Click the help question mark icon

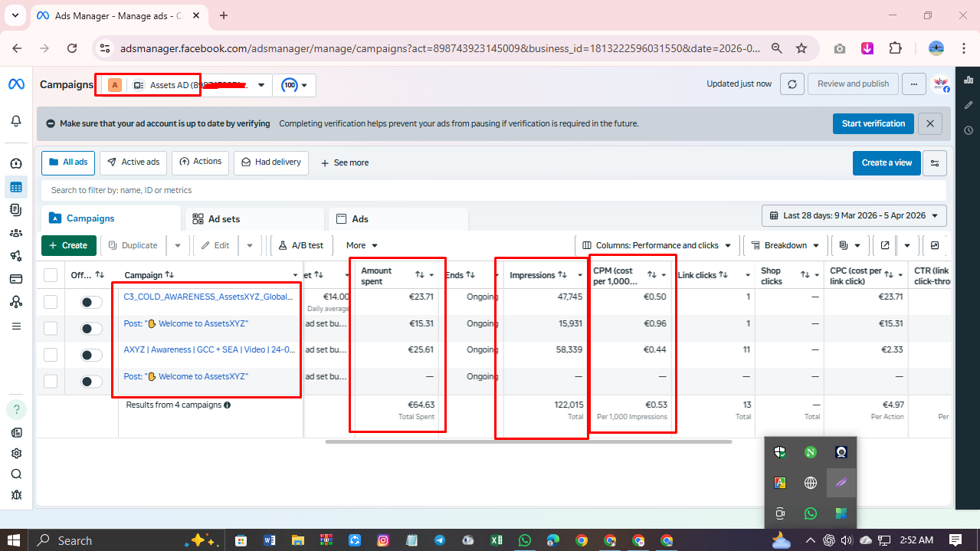[x=16, y=408]
